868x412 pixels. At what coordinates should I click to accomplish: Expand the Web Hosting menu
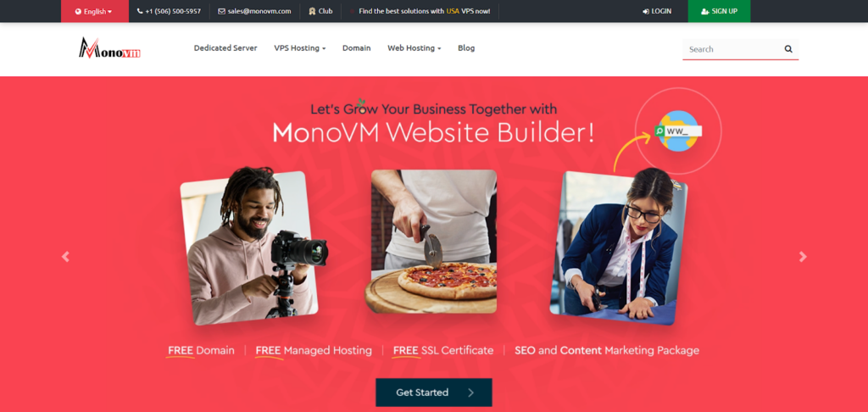[x=414, y=48]
